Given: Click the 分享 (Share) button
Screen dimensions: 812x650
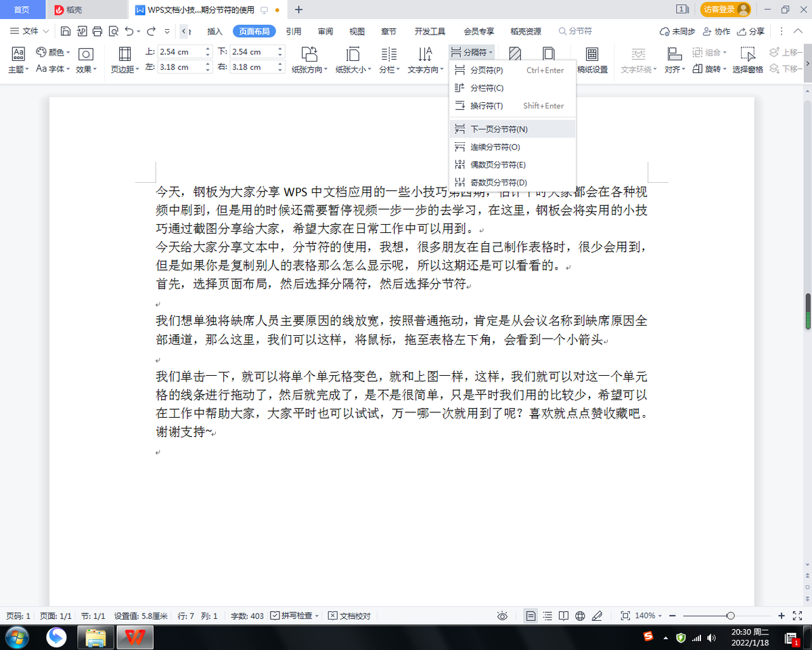Looking at the screenshot, I should point(752,31).
